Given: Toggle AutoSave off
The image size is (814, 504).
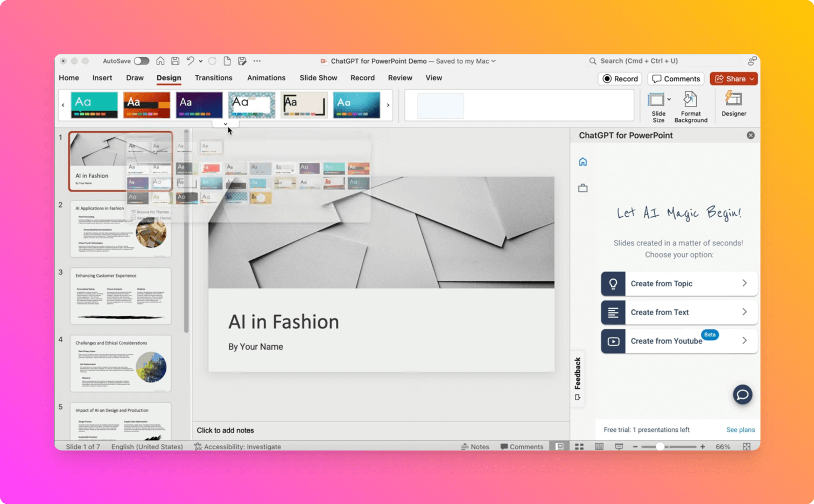Looking at the screenshot, I should [142, 61].
